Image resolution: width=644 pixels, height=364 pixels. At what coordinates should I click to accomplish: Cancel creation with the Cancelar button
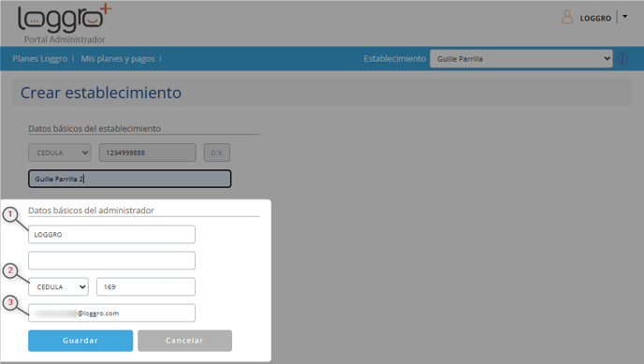tap(184, 341)
